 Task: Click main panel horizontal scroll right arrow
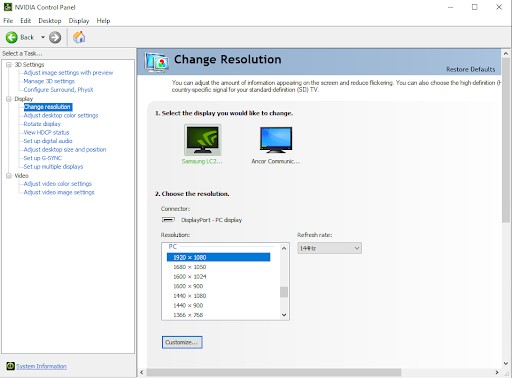click(497, 372)
